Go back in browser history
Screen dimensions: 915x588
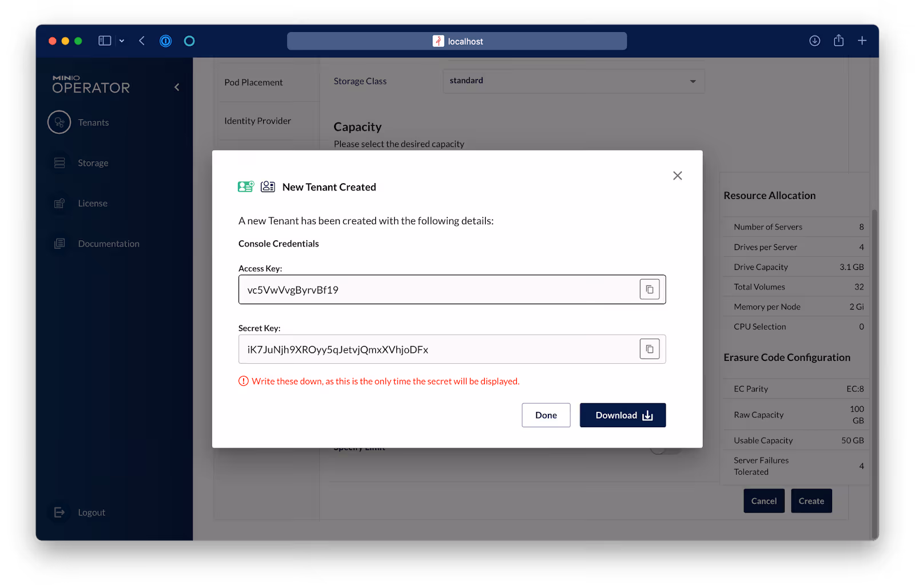coord(142,41)
